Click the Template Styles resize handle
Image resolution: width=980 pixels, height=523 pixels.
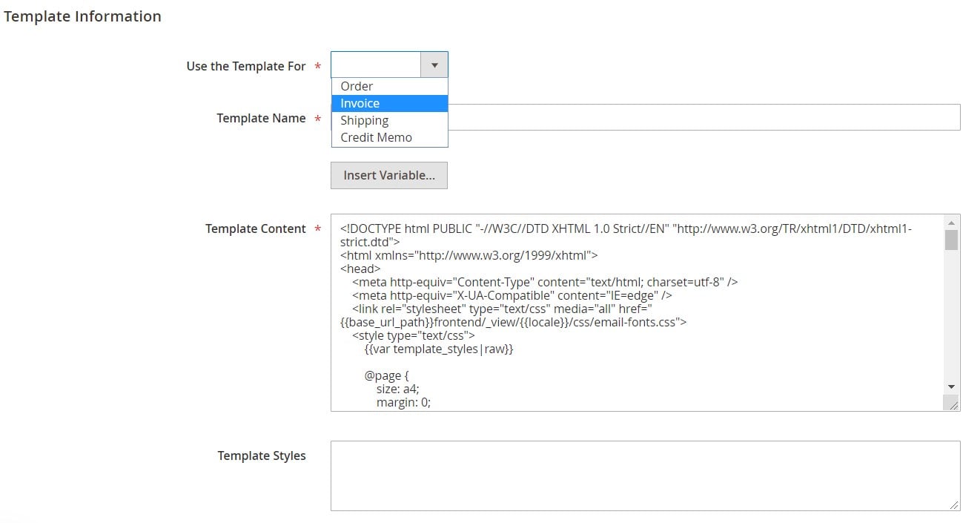[x=953, y=504]
